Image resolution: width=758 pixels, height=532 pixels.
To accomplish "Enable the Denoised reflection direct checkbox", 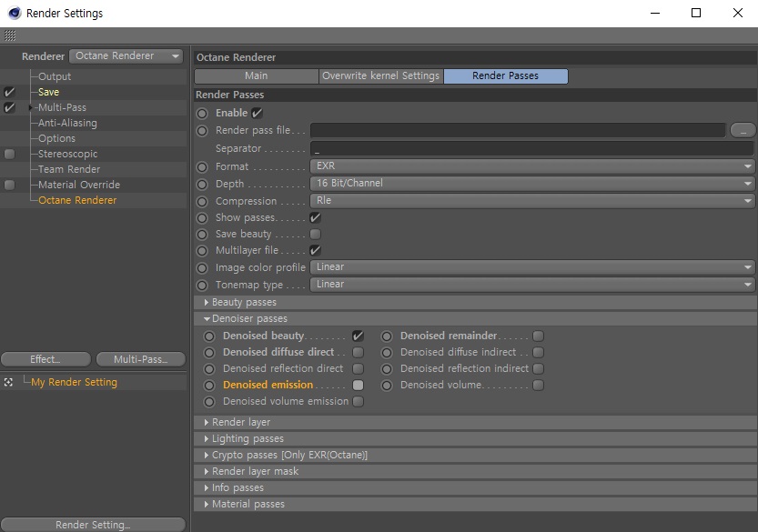I will point(359,368).
